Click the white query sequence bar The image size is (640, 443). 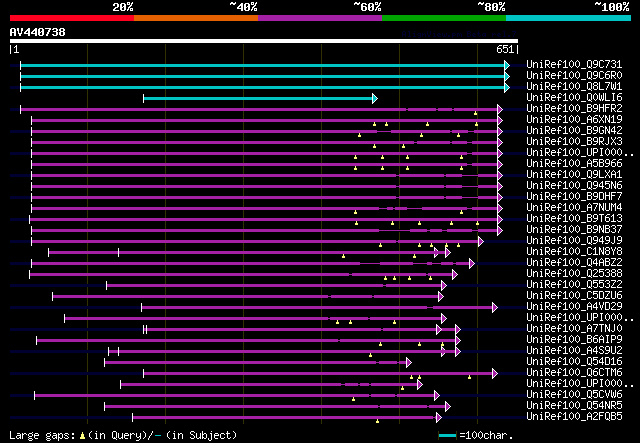click(x=264, y=41)
